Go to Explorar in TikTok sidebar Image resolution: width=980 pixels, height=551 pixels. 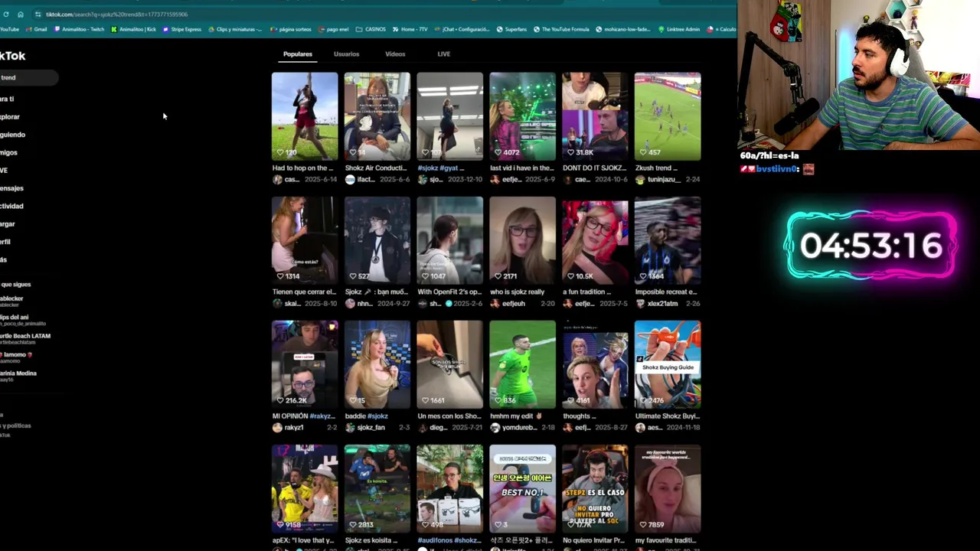pos(10,116)
